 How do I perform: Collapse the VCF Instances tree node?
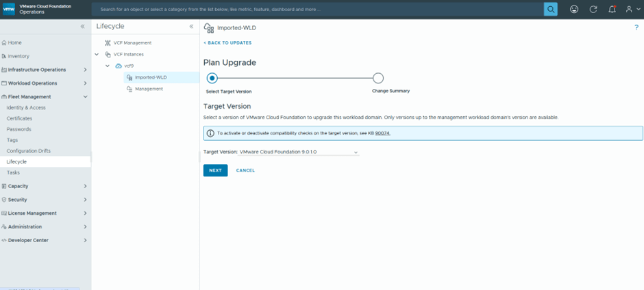tap(97, 54)
